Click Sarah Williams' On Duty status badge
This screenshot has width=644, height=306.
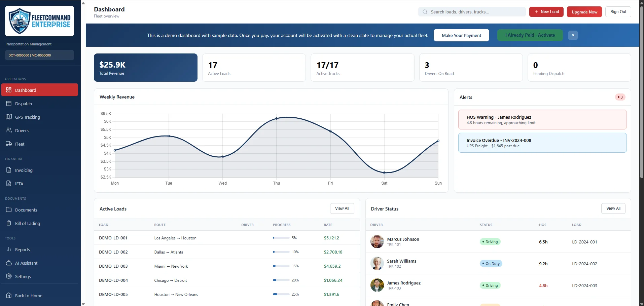coord(491,264)
